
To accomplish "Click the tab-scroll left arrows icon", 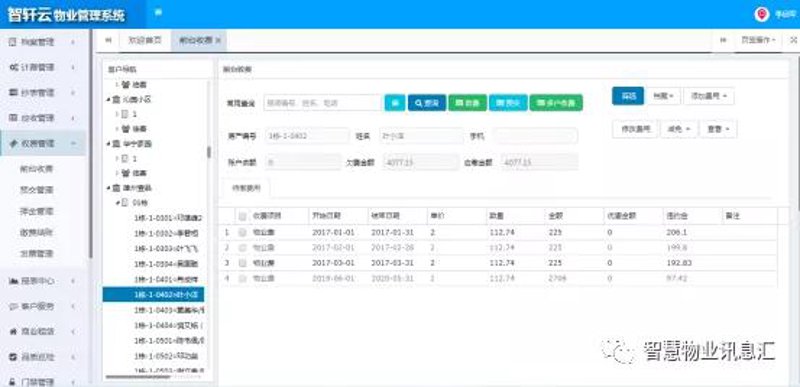I will coord(108,40).
